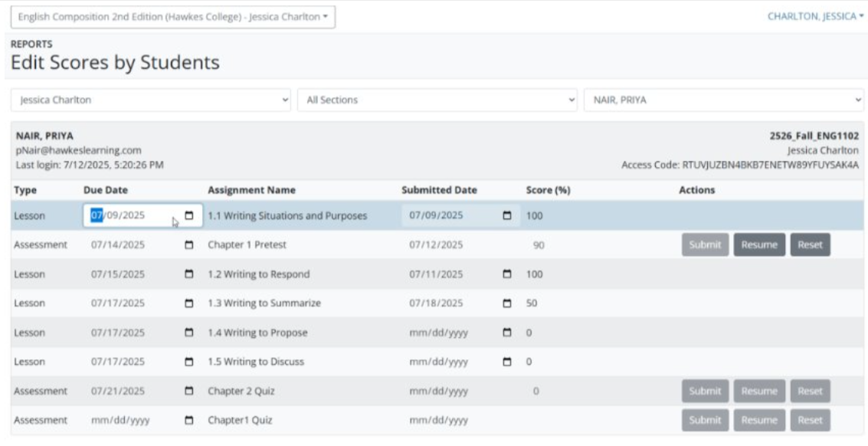
Task: Open the student selector showing NAIR, PRIYA
Action: click(x=724, y=100)
